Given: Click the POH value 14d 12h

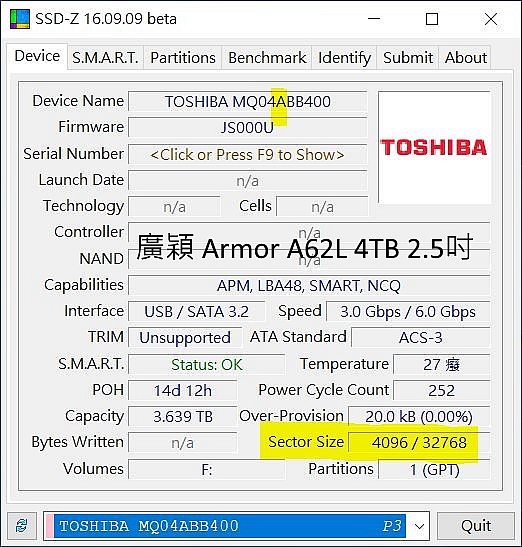Looking at the screenshot, I should pyautogui.click(x=182, y=390).
